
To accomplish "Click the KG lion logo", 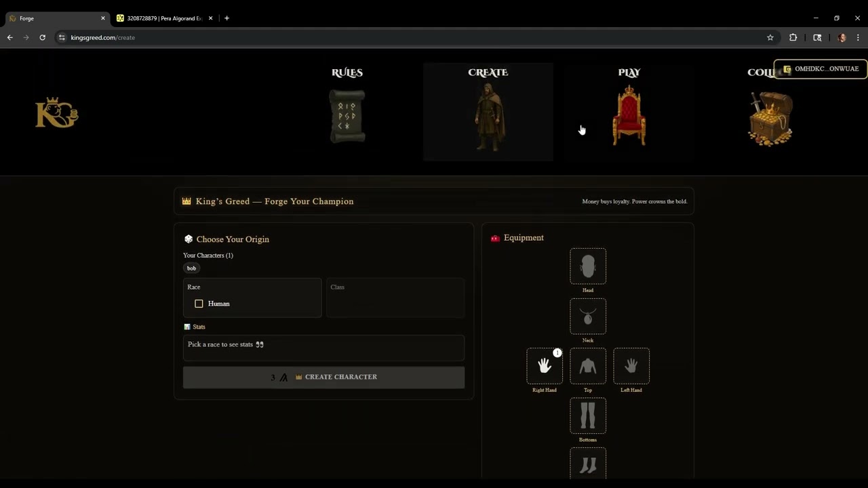I will click(57, 113).
